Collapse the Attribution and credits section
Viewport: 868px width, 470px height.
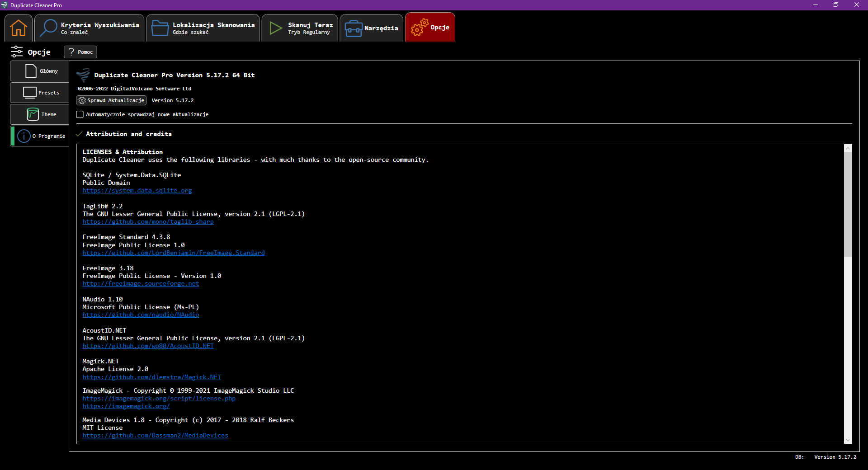[x=79, y=134]
